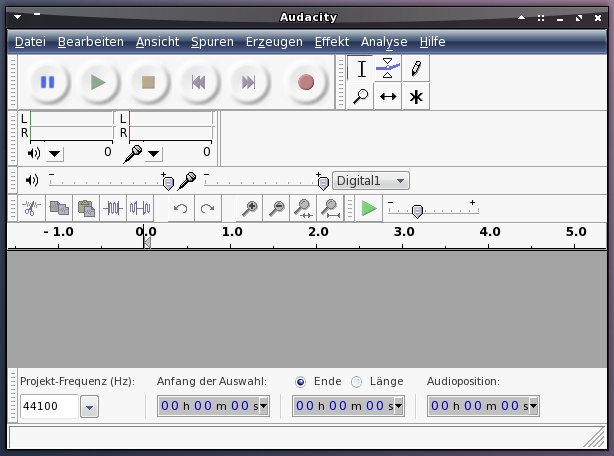Click the playhead marker at 0.0
Viewport: 614px width, 456px height.
point(147,243)
